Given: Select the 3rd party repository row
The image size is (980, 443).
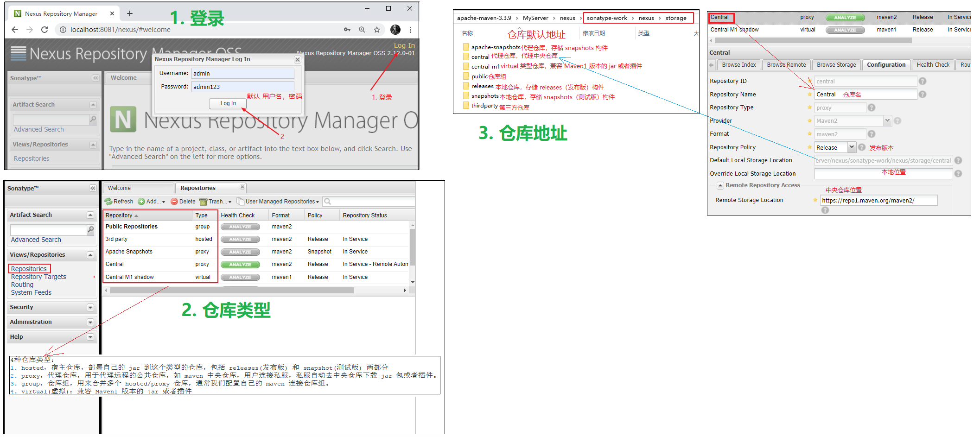Looking at the screenshot, I should pyautogui.click(x=255, y=240).
